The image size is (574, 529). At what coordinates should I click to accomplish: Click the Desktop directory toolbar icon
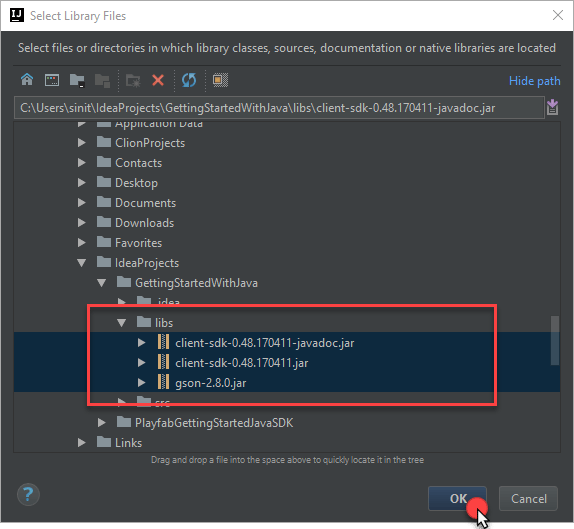[52, 79]
